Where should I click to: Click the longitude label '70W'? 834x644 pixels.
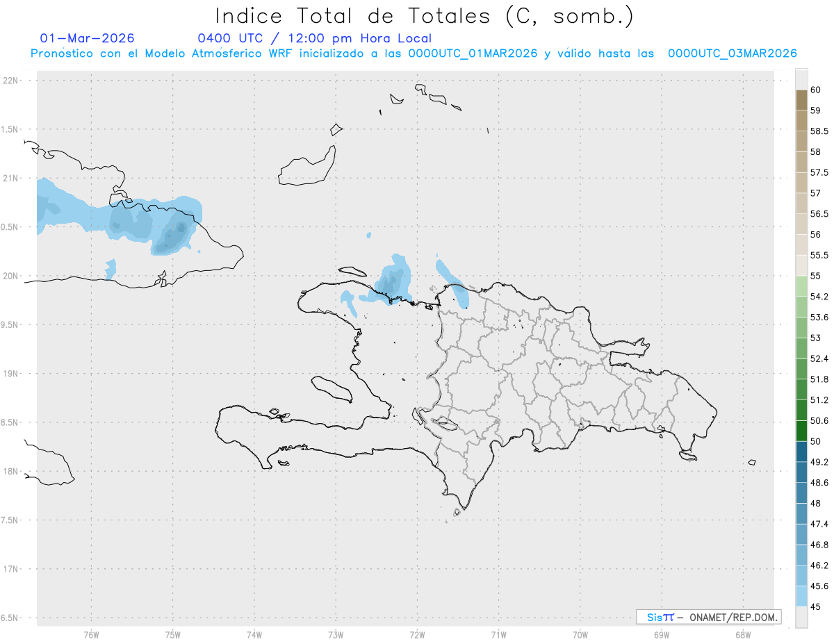tap(580, 634)
